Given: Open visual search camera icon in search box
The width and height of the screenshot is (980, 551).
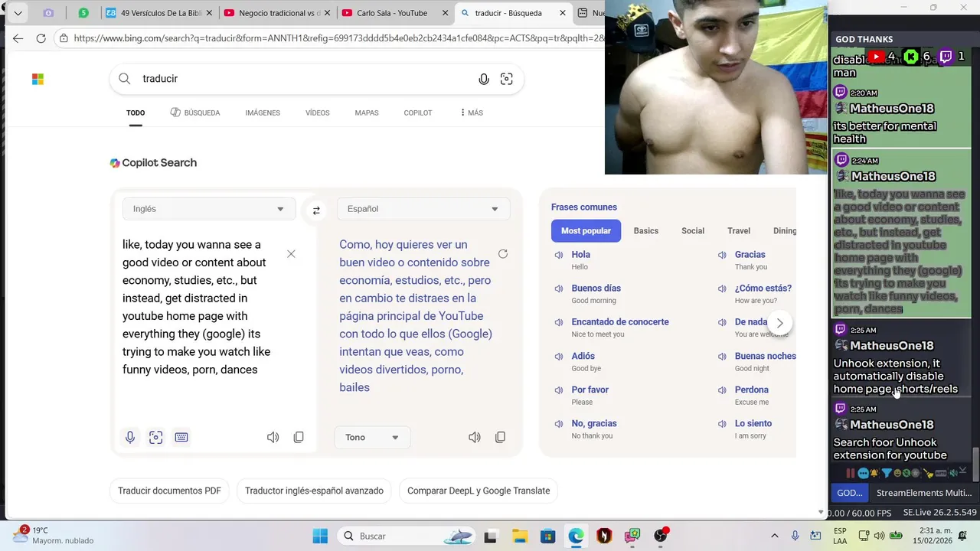Looking at the screenshot, I should [506, 79].
